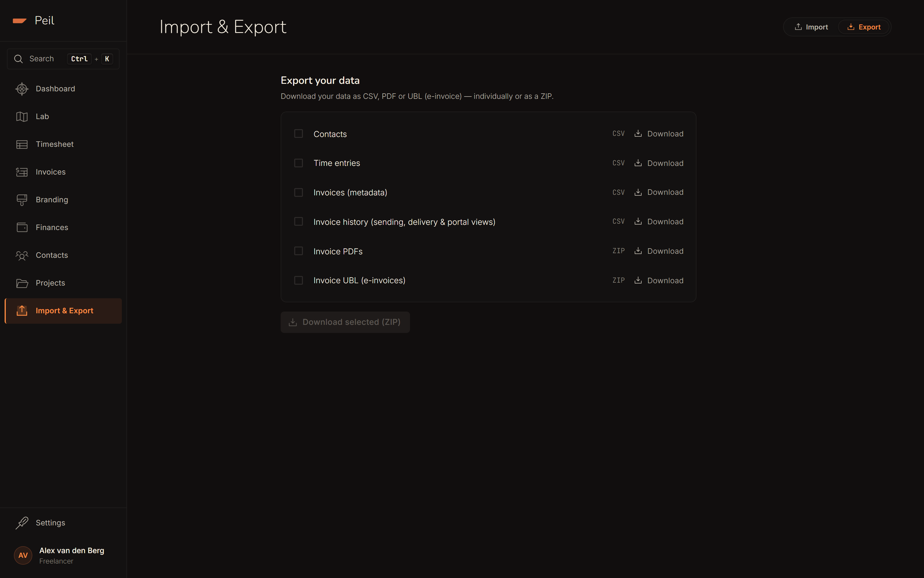Click the Freelancer role label
The width and height of the screenshot is (924, 578).
56,561
